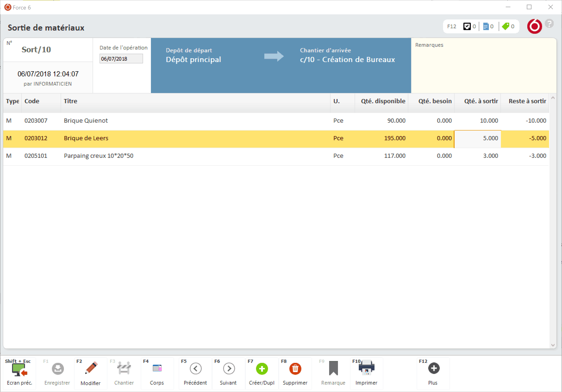Click available quantity 90.000

[x=396, y=121]
